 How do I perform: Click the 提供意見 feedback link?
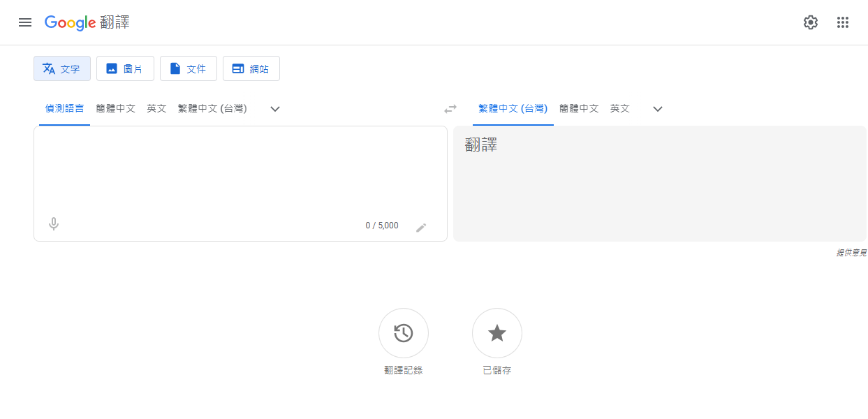click(851, 252)
